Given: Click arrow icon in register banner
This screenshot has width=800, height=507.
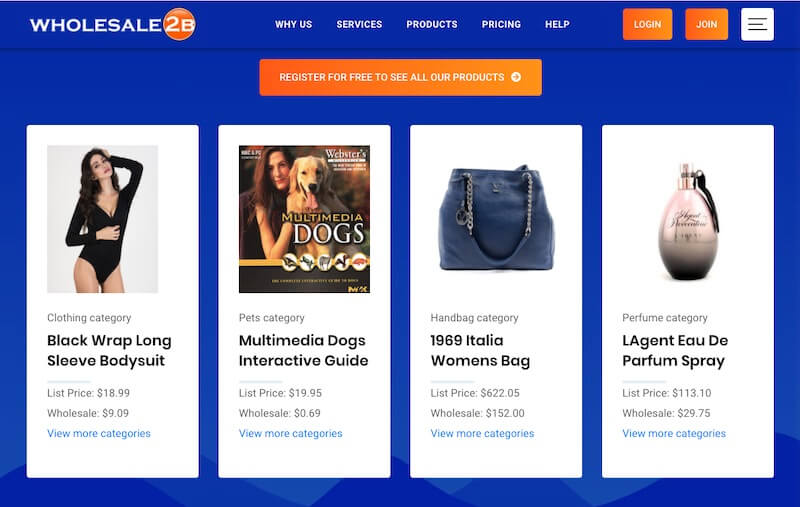Looking at the screenshot, I should coord(516,77).
